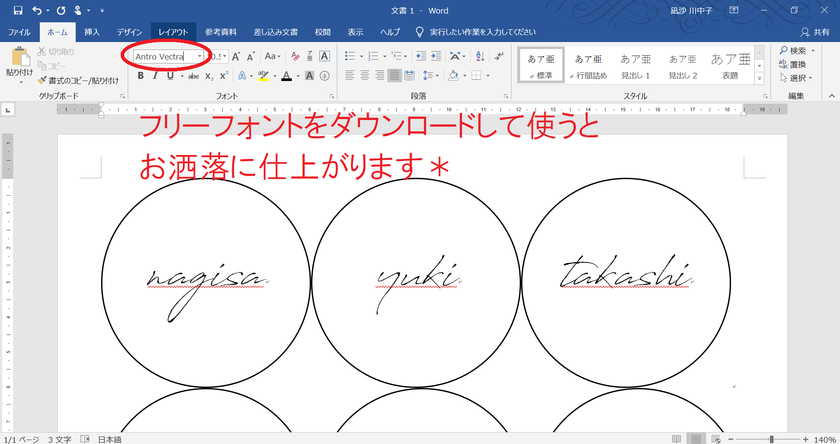Decrease font size with the small A icon

click(251, 56)
